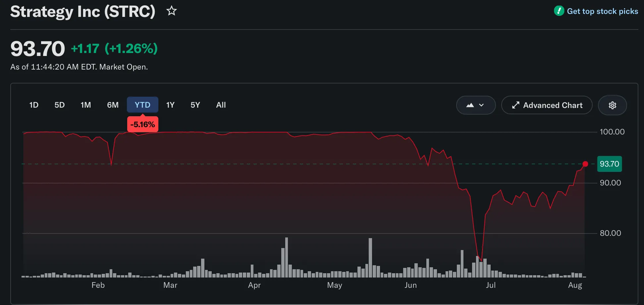
Task: Add STRC to watchlist with star icon
Action: point(171,11)
